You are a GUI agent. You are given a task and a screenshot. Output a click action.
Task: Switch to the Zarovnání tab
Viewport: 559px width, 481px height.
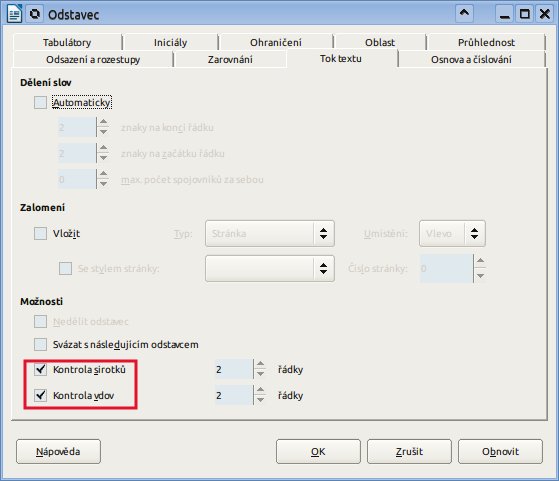(230, 59)
